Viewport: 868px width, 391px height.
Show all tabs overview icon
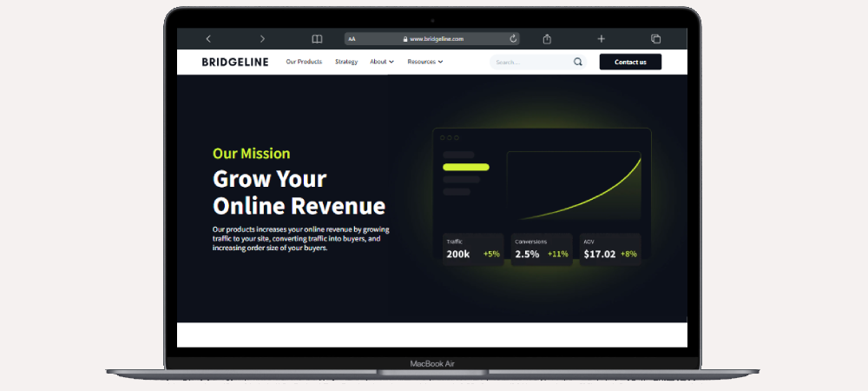click(655, 39)
